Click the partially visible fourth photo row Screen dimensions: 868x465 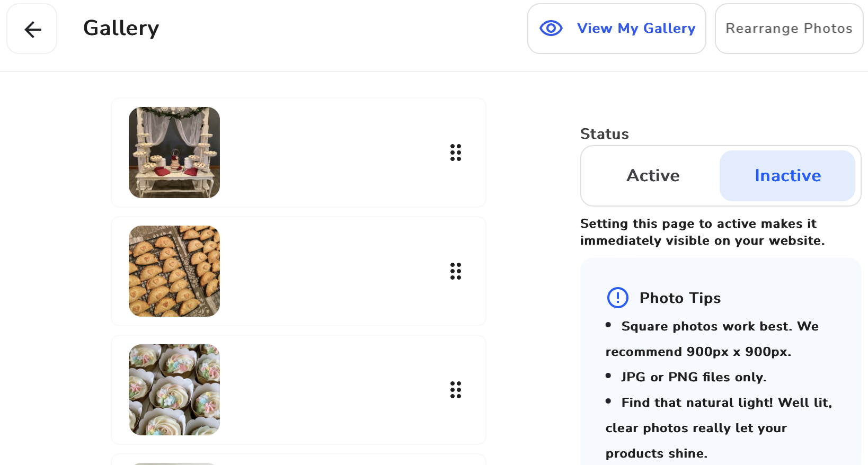(299, 460)
